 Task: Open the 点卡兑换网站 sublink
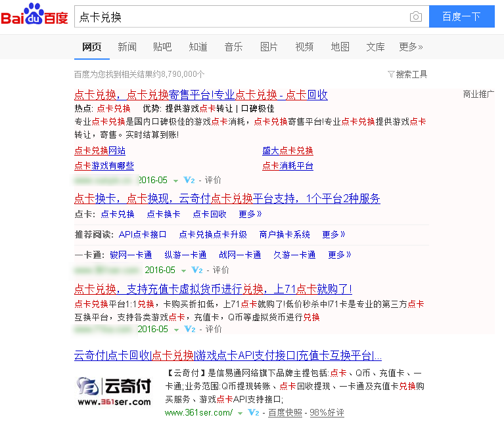point(100,150)
